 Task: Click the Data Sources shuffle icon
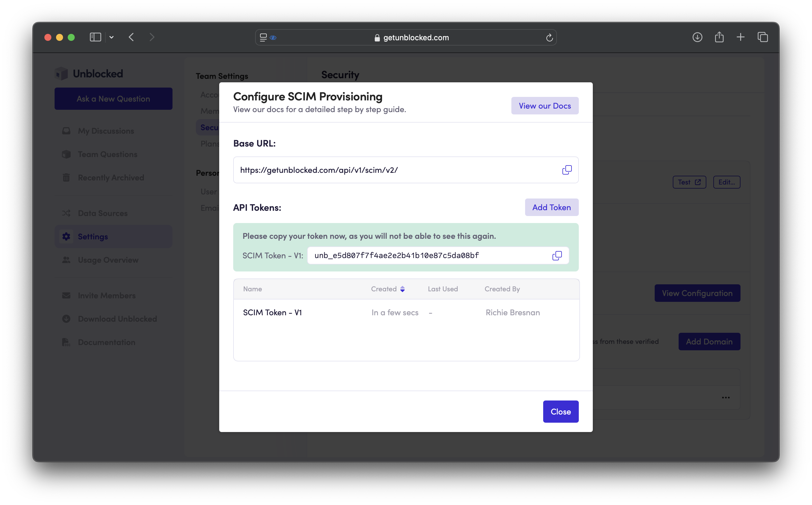coord(66,213)
